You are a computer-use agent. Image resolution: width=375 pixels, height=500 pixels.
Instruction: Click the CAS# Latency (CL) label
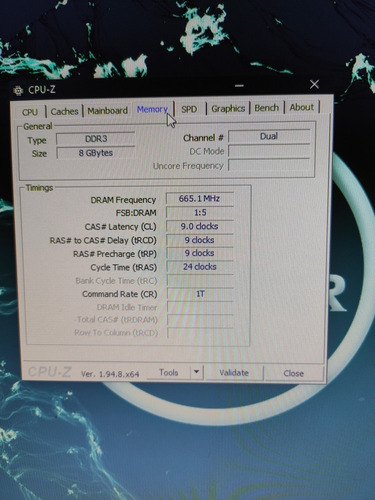[120, 227]
